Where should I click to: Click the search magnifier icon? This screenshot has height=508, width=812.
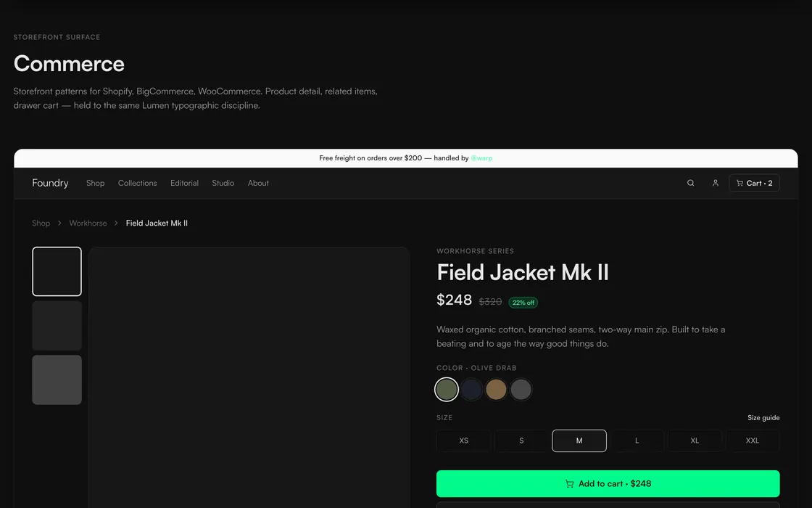tap(690, 183)
